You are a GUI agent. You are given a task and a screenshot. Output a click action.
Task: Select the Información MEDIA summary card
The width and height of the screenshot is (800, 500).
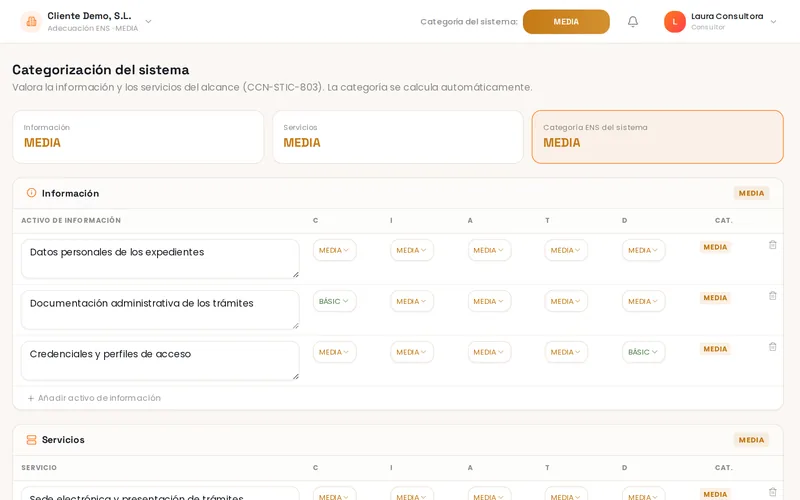pyautogui.click(x=138, y=137)
